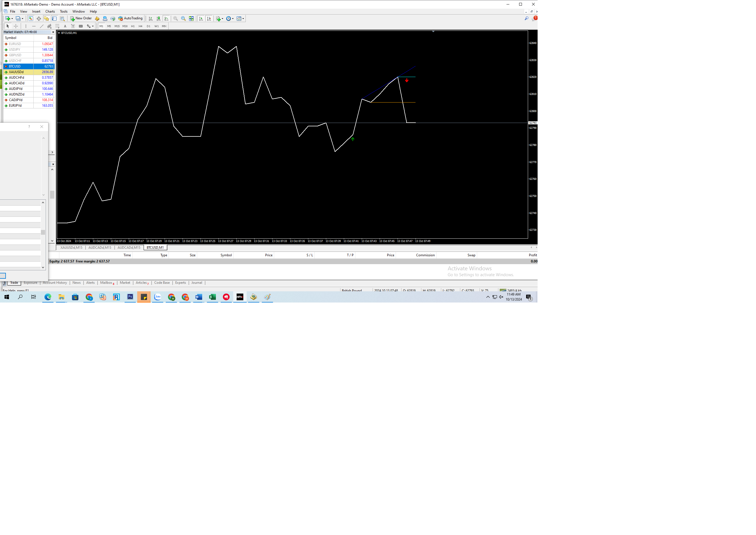This screenshot has width=756, height=535.
Task: Select the trendline drawing tool
Action: pos(41,26)
